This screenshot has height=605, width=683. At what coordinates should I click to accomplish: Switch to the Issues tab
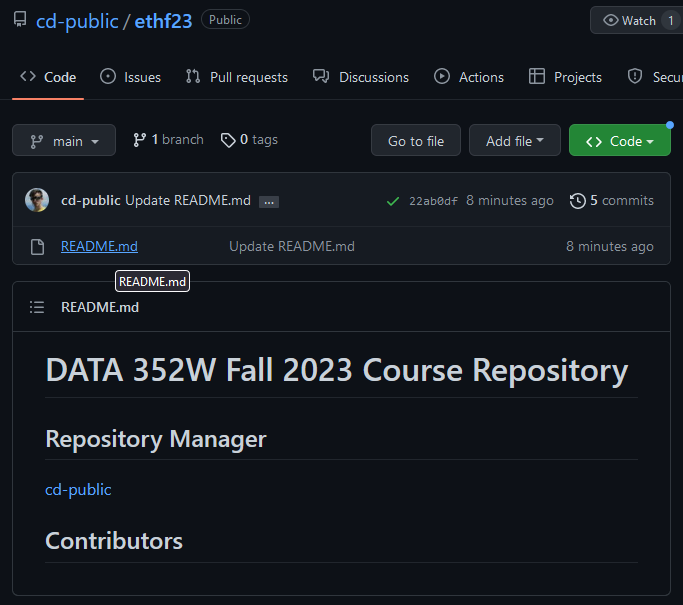tap(130, 77)
